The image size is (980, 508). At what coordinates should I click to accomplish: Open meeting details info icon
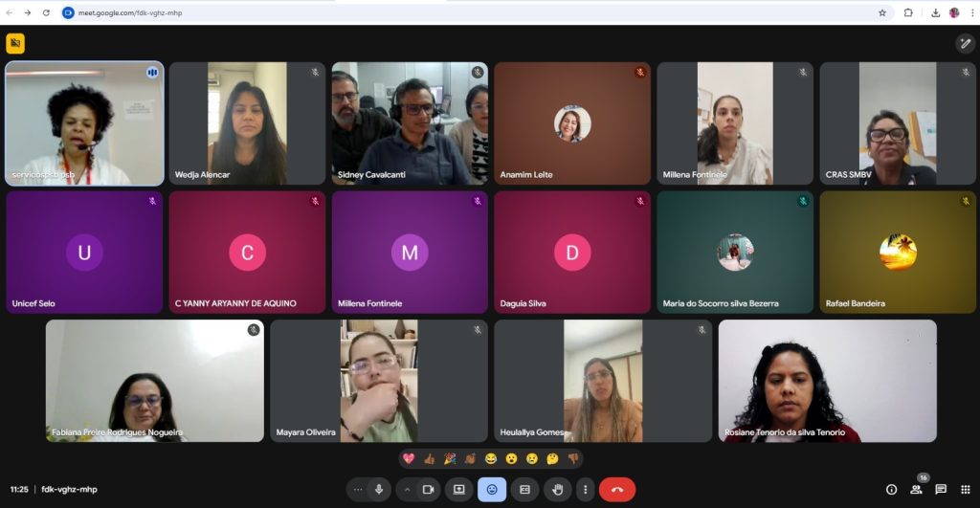(x=891, y=489)
